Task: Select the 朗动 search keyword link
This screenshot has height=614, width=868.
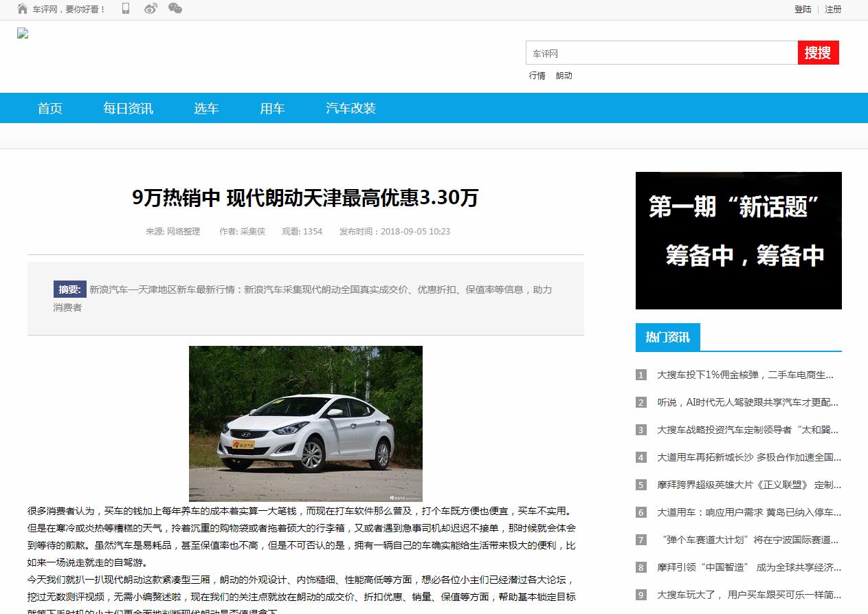Action: (x=564, y=76)
